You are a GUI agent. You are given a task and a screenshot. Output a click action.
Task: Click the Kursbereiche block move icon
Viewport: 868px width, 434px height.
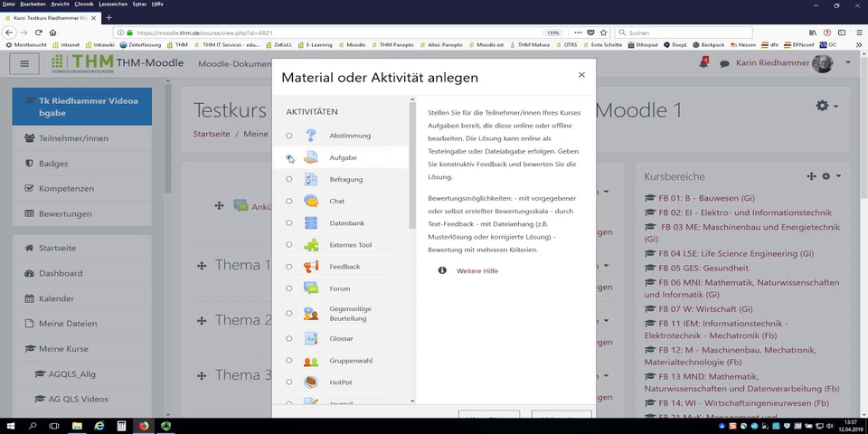tap(812, 176)
